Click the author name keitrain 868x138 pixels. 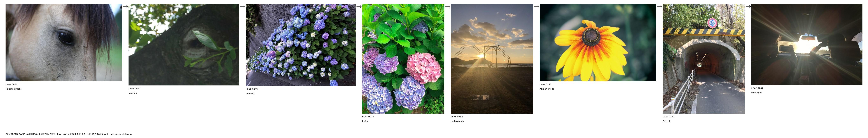pyautogui.click(x=133, y=93)
